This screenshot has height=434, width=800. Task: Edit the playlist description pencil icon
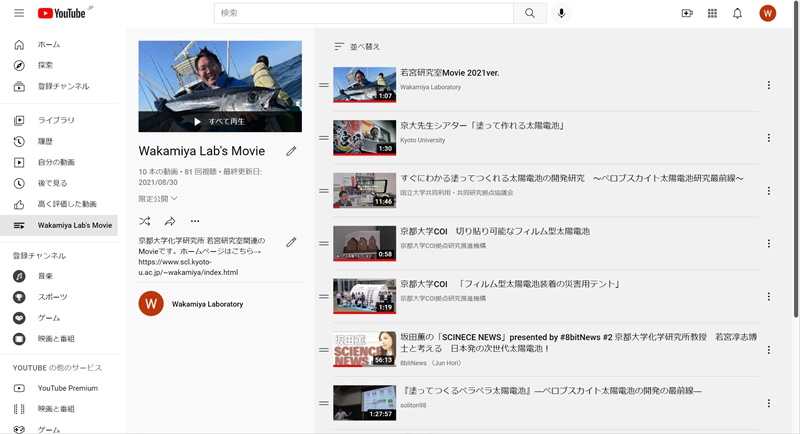(291, 242)
